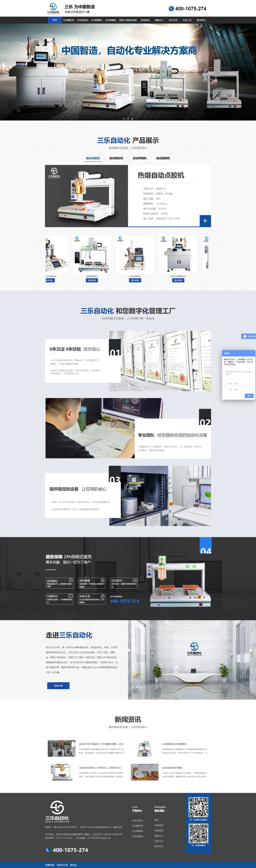This screenshot has height=868, width=256.
Task: Click the clock icon in 质保期长 box
Action: tap(70, 580)
